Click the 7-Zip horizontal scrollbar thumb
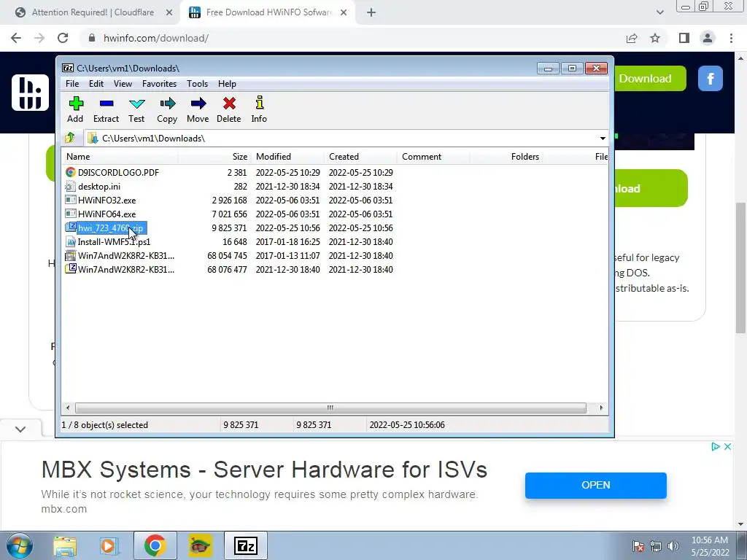Image resolution: width=747 pixels, height=560 pixels. 330,408
